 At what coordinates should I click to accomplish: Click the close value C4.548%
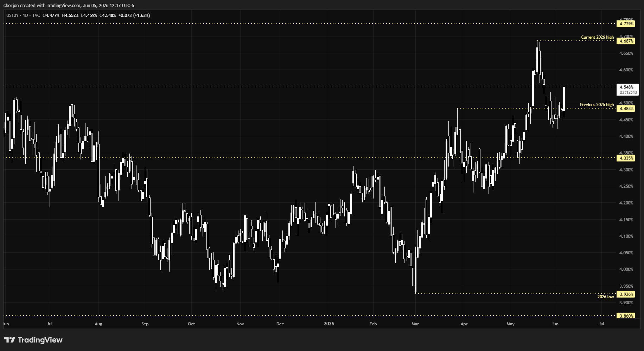(x=108, y=15)
